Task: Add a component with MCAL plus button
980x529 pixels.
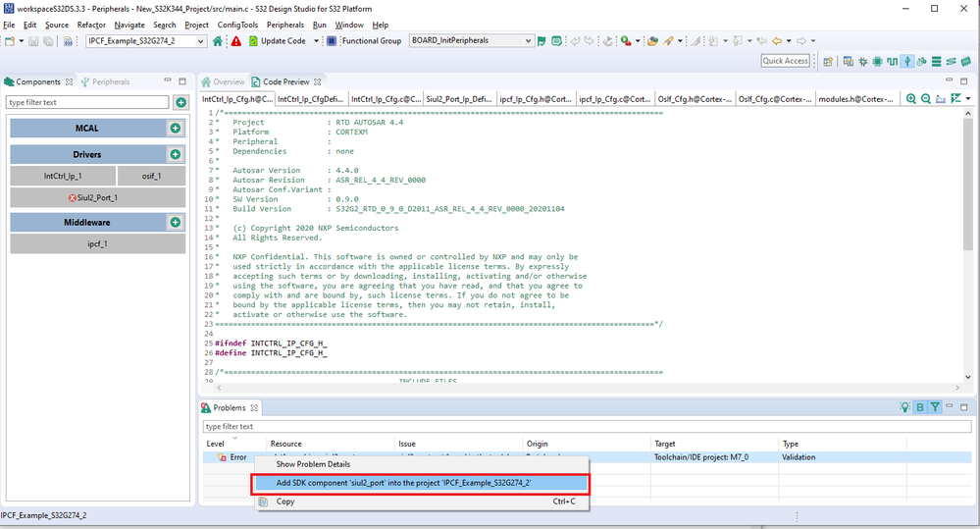Action: pos(176,129)
